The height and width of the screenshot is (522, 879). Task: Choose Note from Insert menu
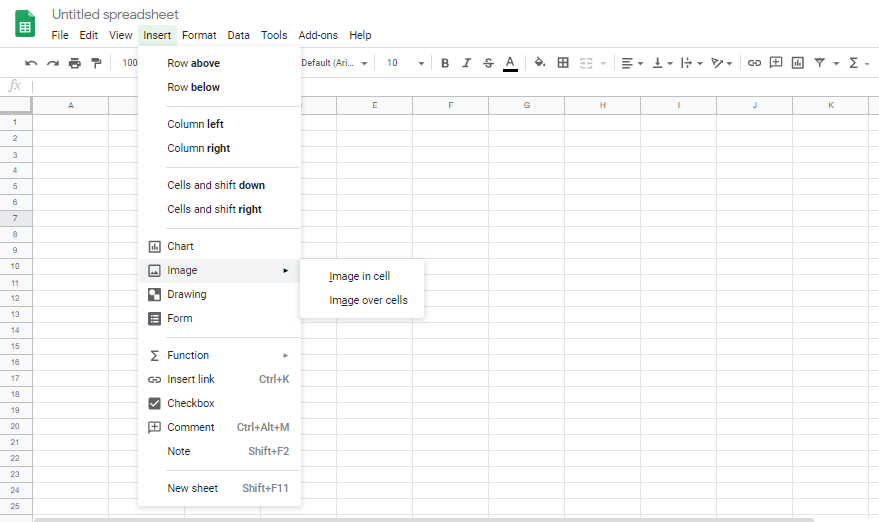[x=219, y=451]
